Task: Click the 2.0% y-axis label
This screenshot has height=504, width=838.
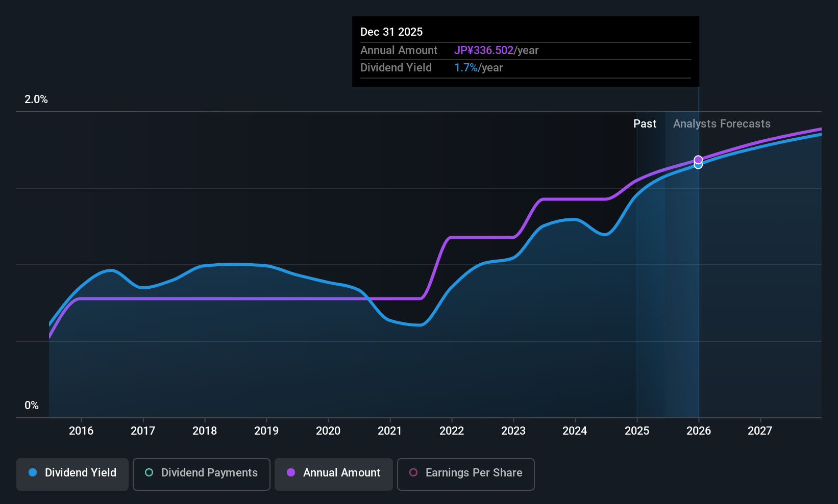Action: click(36, 99)
